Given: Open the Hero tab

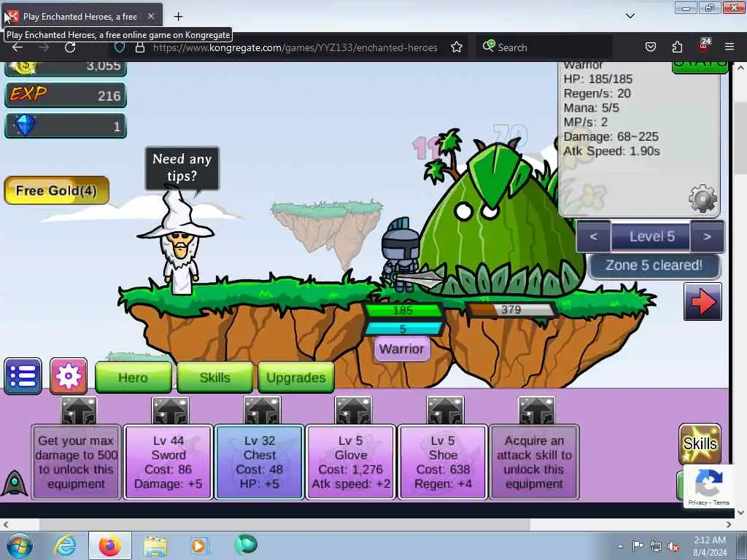Looking at the screenshot, I should coord(133,378).
